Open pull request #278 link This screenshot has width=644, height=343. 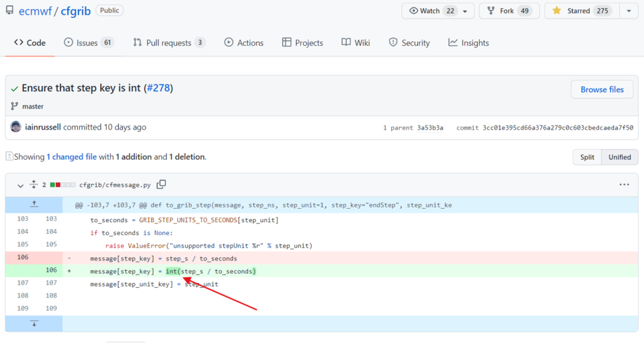(x=158, y=88)
